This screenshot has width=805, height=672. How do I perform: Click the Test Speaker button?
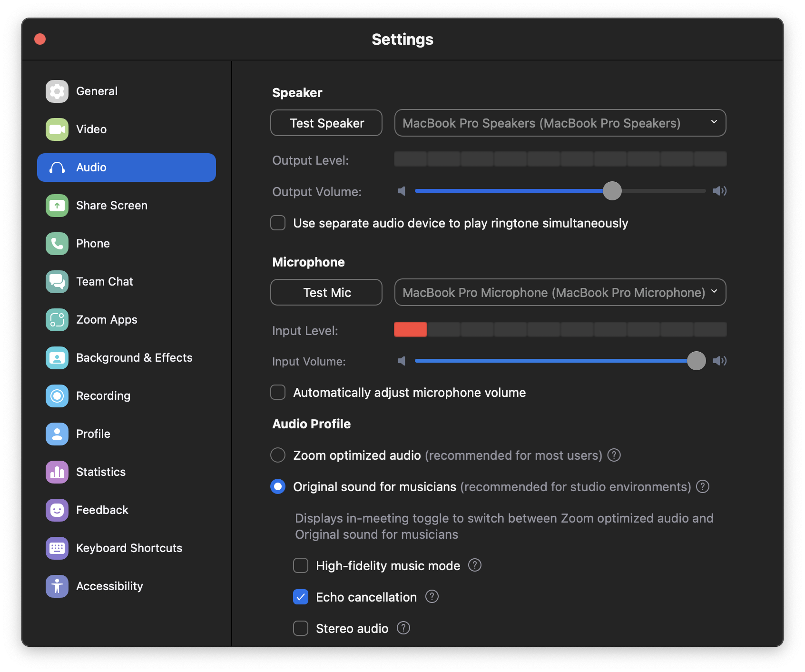(326, 123)
